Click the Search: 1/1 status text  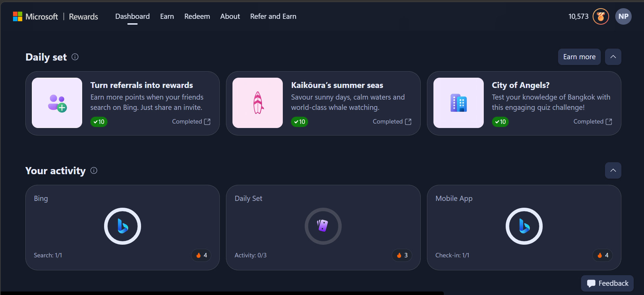[x=48, y=255]
